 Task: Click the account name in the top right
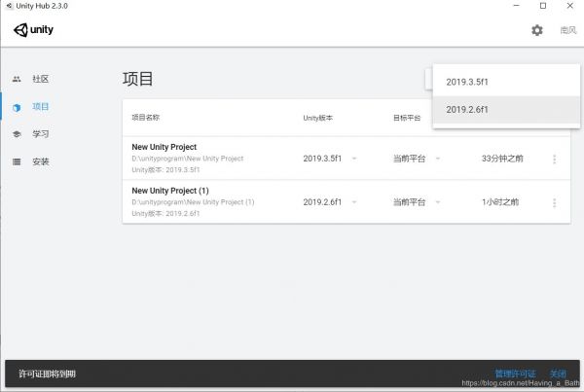568,30
